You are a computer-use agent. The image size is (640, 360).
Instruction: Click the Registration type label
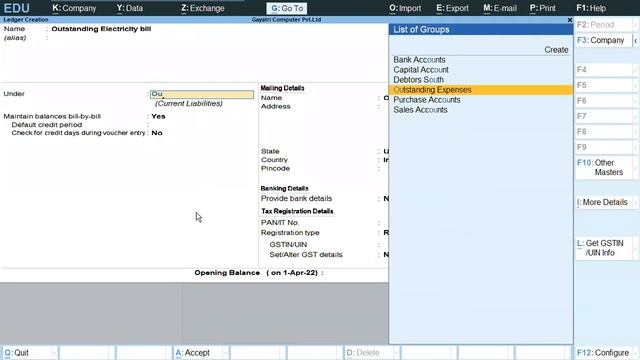pyautogui.click(x=290, y=233)
